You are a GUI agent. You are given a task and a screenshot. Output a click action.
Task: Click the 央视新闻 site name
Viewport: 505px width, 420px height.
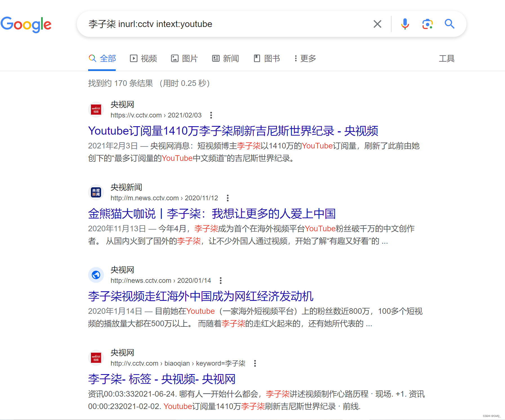[x=126, y=187]
